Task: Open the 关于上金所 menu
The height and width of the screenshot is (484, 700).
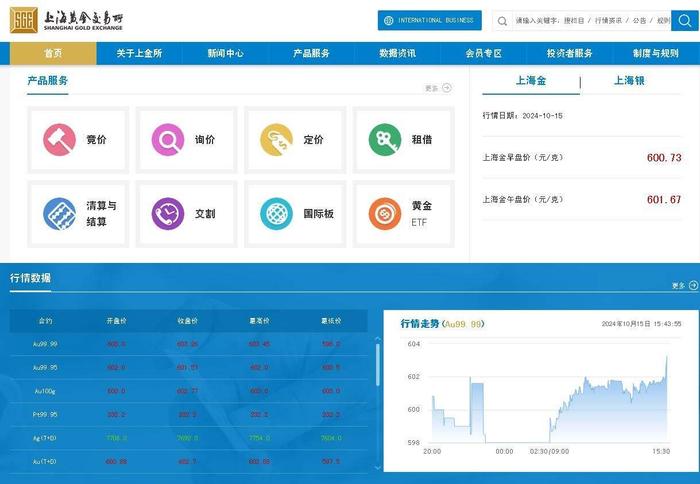Action: click(x=139, y=54)
